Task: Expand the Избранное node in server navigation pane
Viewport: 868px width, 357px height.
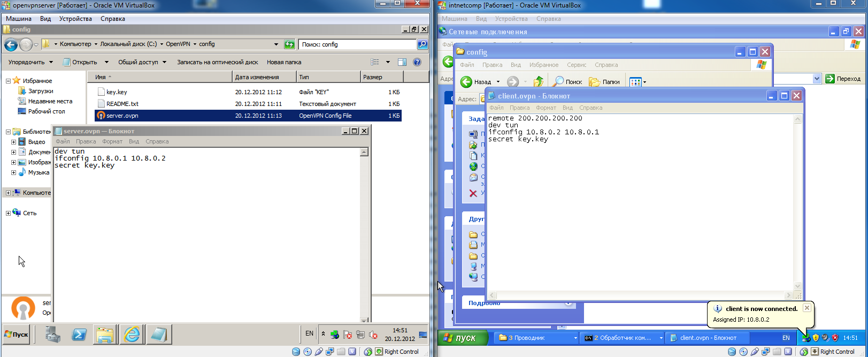Action: click(9, 81)
